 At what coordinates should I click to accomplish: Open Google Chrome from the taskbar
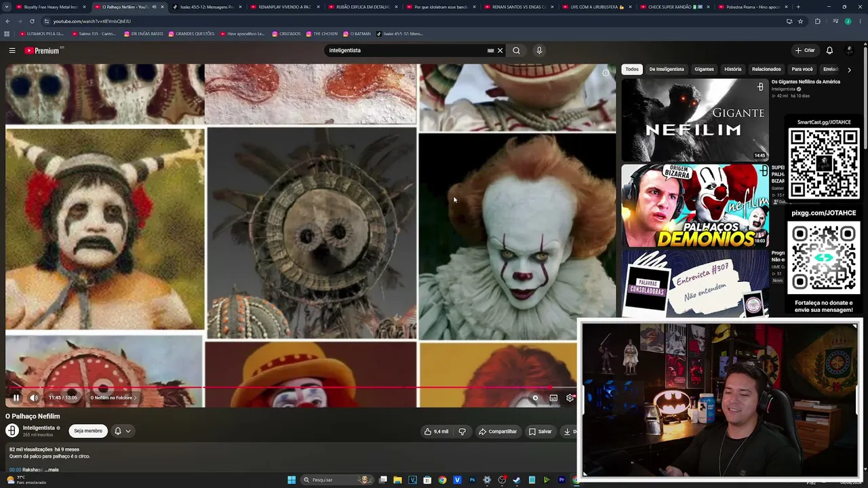pos(442,480)
